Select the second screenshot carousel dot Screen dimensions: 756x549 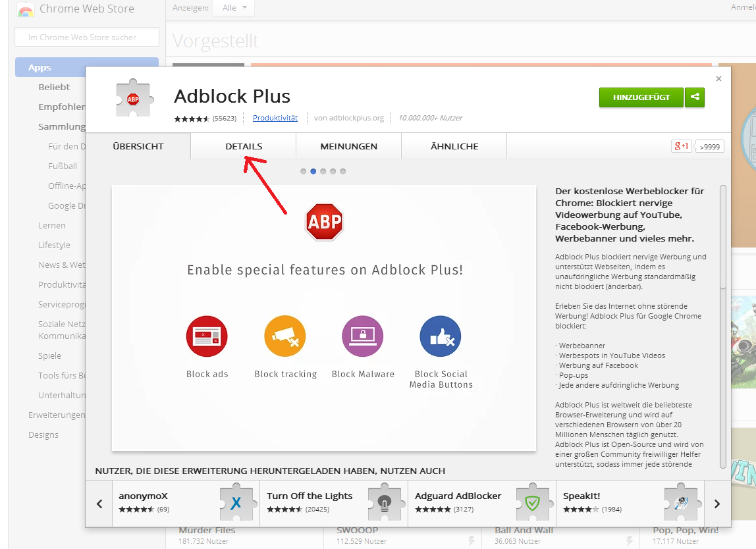[313, 171]
